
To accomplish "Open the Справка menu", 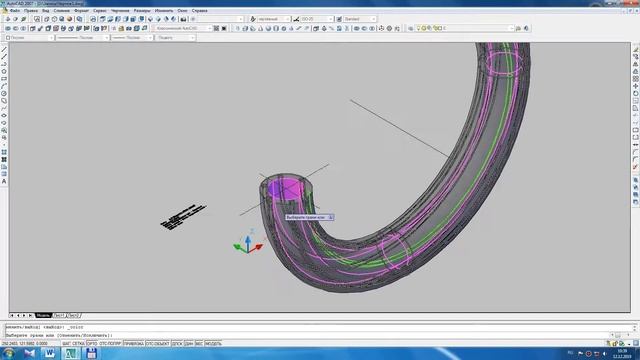I will click(x=200, y=11).
